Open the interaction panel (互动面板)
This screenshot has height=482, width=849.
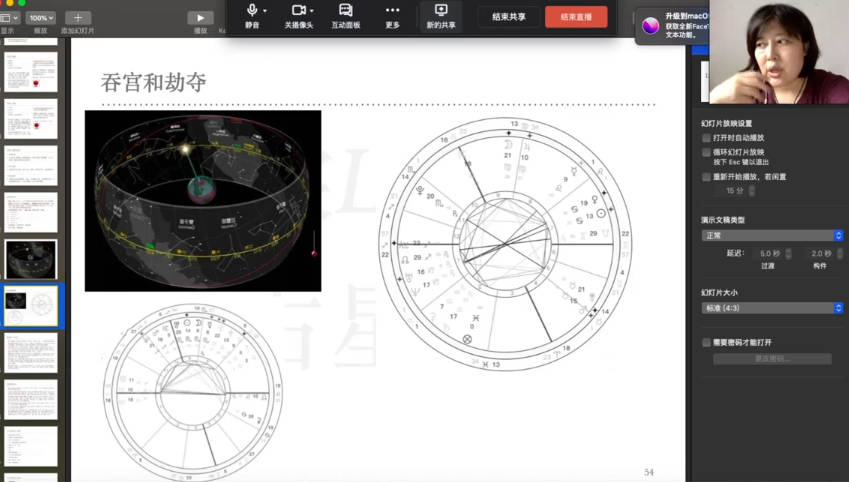pyautogui.click(x=346, y=11)
